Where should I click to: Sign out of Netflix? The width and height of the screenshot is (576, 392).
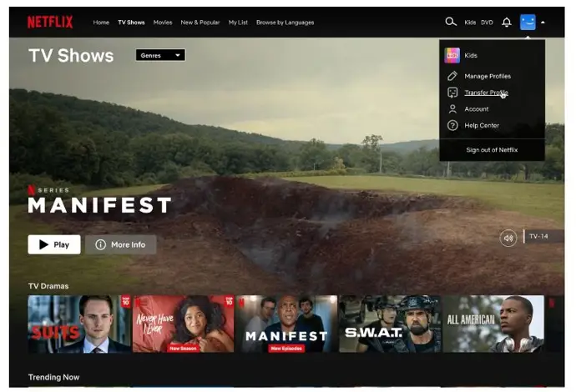(492, 150)
